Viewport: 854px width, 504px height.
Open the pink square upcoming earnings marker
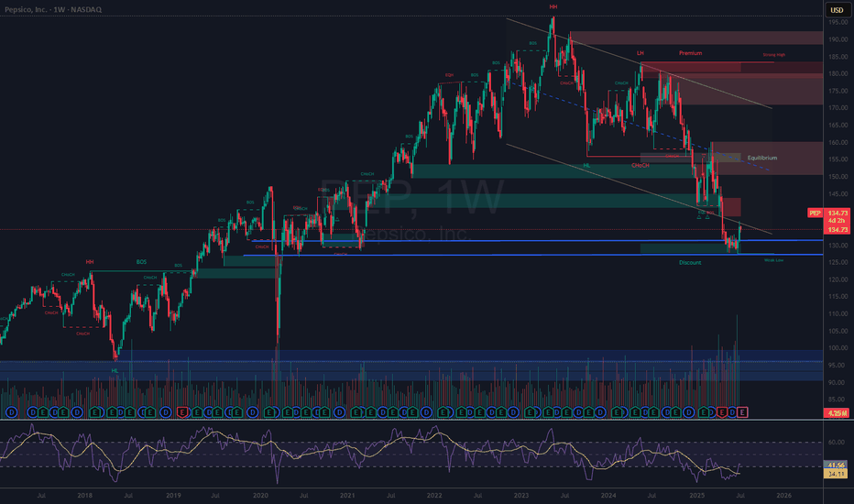pos(742,412)
